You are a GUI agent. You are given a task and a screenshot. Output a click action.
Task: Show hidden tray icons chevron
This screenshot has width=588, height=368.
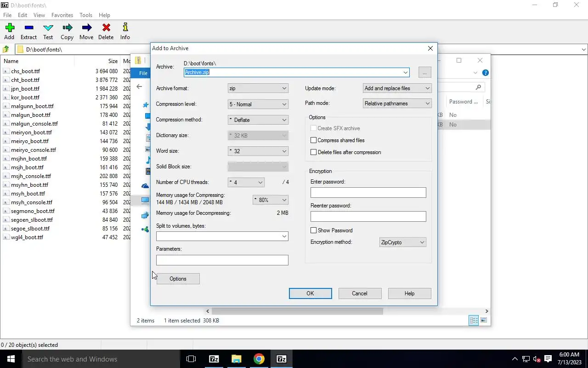[x=514, y=359]
